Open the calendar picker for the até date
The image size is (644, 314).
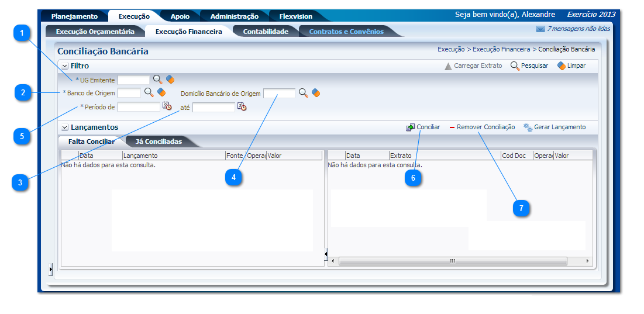(242, 106)
